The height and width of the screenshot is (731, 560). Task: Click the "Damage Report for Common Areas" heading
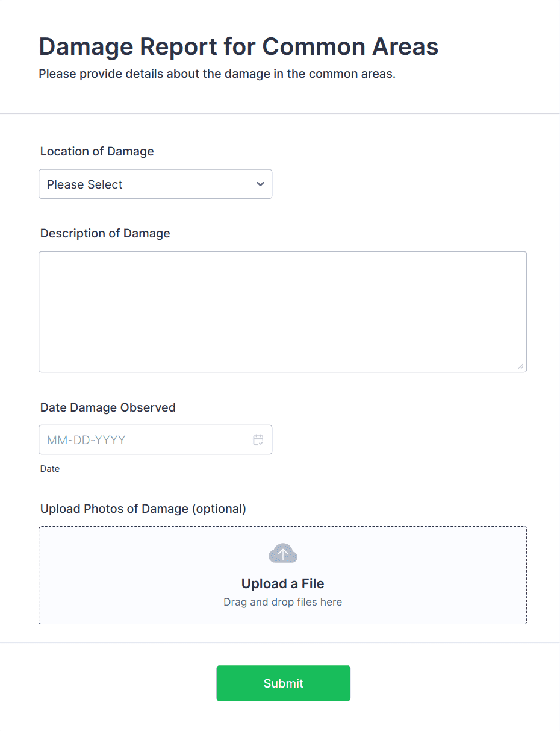coord(238,47)
